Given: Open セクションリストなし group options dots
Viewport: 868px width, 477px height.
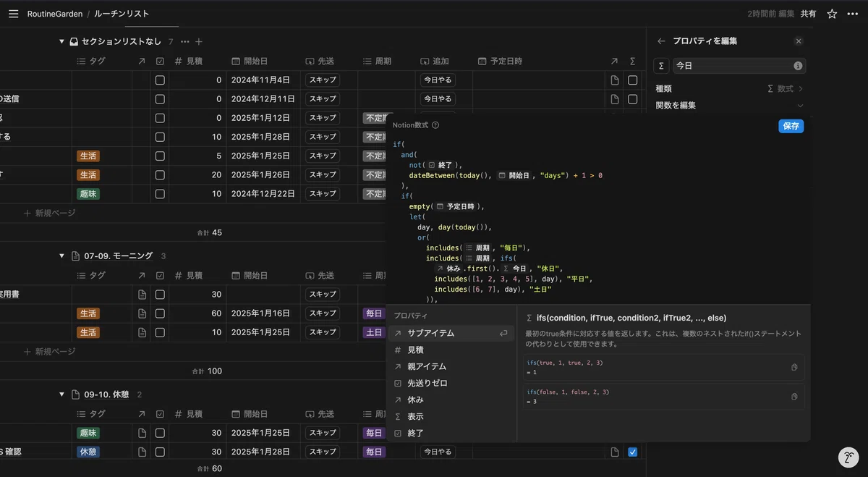Looking at the screenshot, I should pos(185,42).
